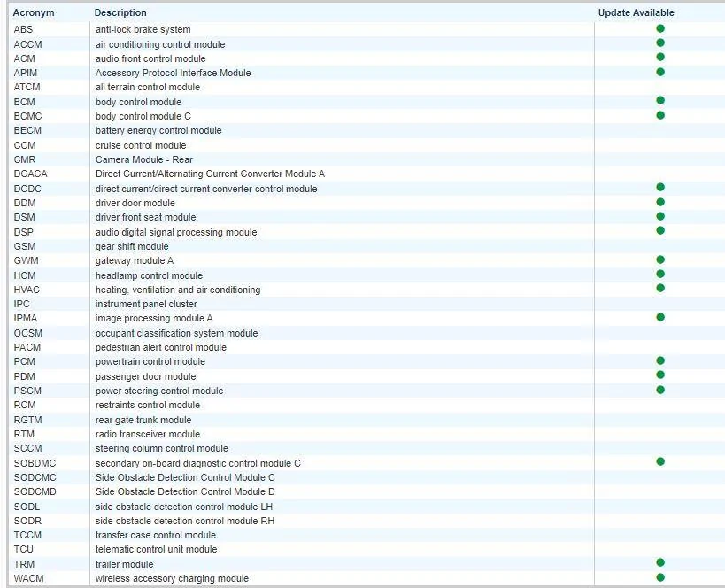Click the IPMA row update indicator
725x588 pixels.
(659, 317)
